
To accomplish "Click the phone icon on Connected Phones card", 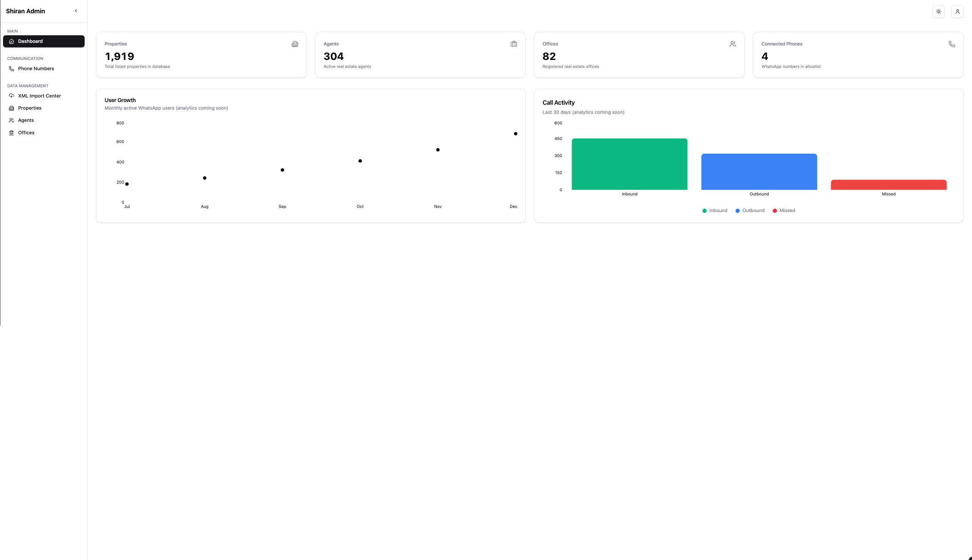I will point(952,44).
